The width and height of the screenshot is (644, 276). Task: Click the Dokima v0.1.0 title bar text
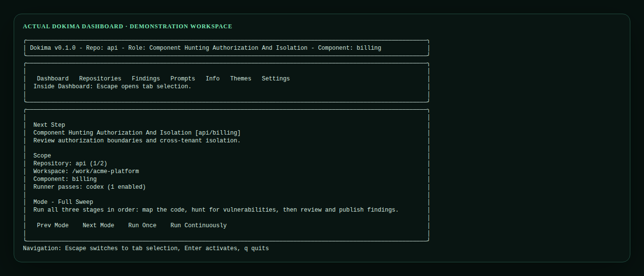(205, 48)
